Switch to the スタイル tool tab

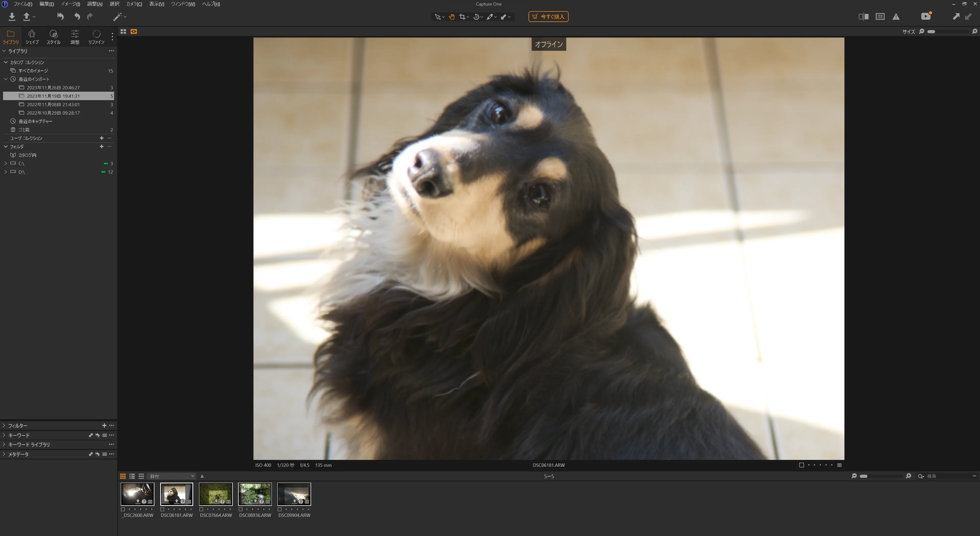pos(53,37)
